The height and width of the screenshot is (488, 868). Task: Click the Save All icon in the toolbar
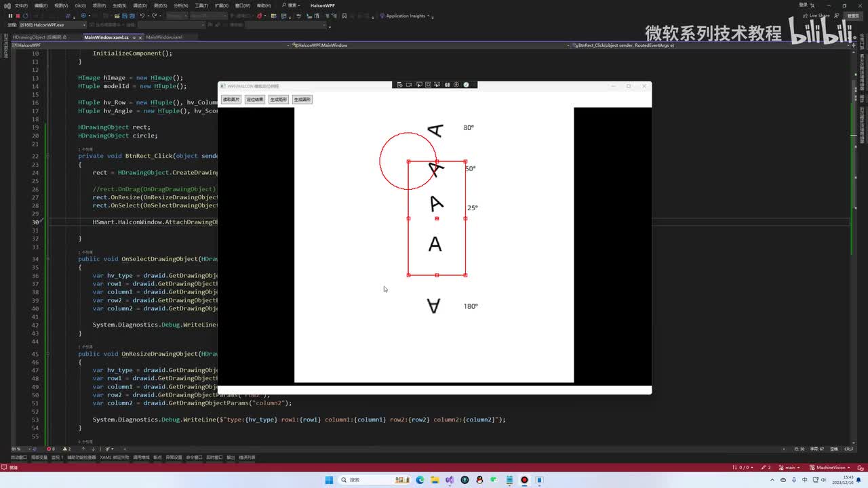(x=133, y=16)
